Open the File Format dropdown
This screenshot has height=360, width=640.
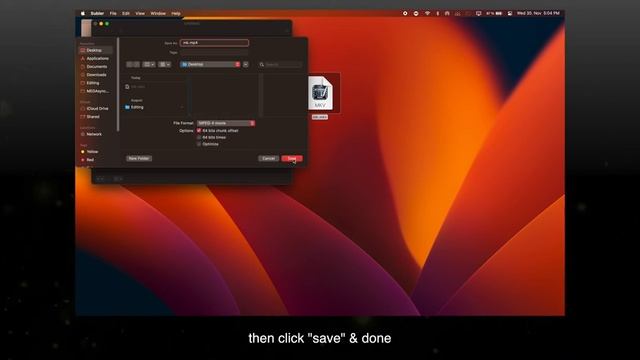(x=226, y=123)
